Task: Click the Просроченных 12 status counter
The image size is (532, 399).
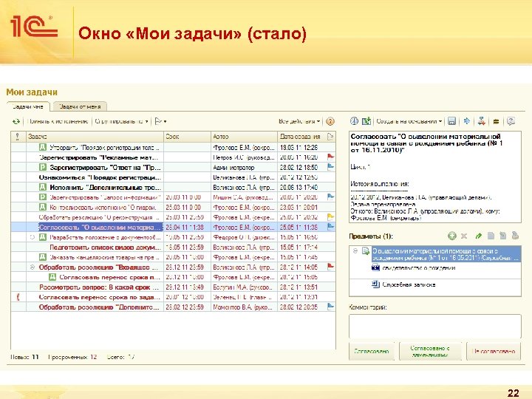Action: coord(72,357)
